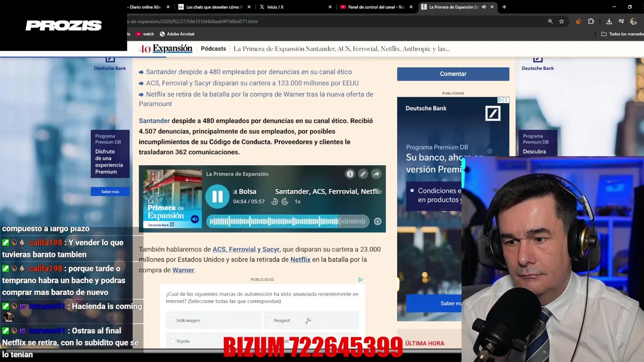Check the Peugeot survey option
Image resolution: width=644 pixels, height=362 pixels.
(311, 320)
